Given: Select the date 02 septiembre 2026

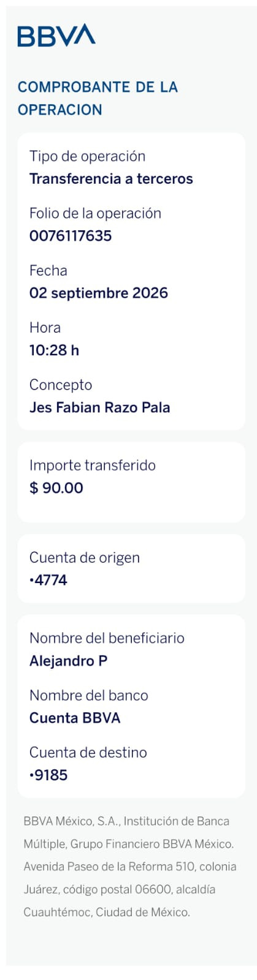Looking at the screenshot, I should coord(99,293).
